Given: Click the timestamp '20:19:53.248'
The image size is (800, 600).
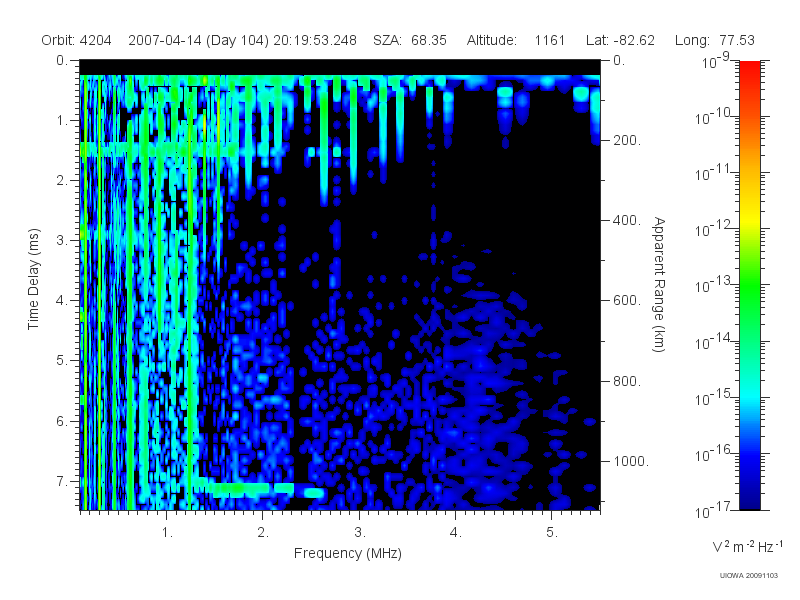Looking at the screenshot, I should click(315, 40).
